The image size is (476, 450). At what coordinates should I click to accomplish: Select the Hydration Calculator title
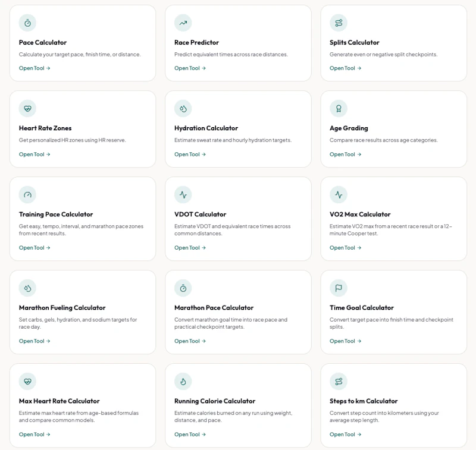tap(206, 128)
